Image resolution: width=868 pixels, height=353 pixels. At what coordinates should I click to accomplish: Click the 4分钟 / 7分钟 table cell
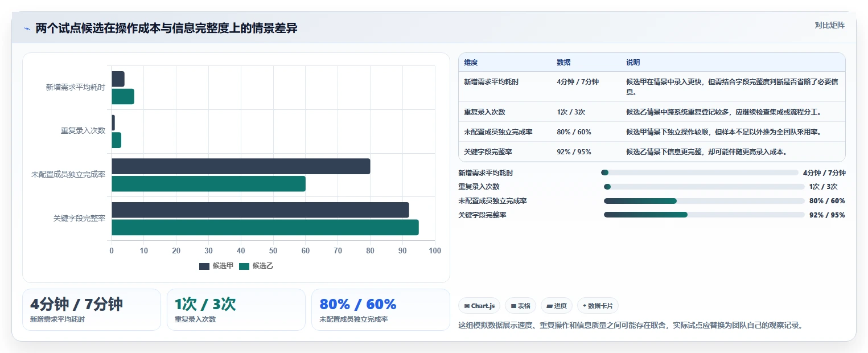578,81
